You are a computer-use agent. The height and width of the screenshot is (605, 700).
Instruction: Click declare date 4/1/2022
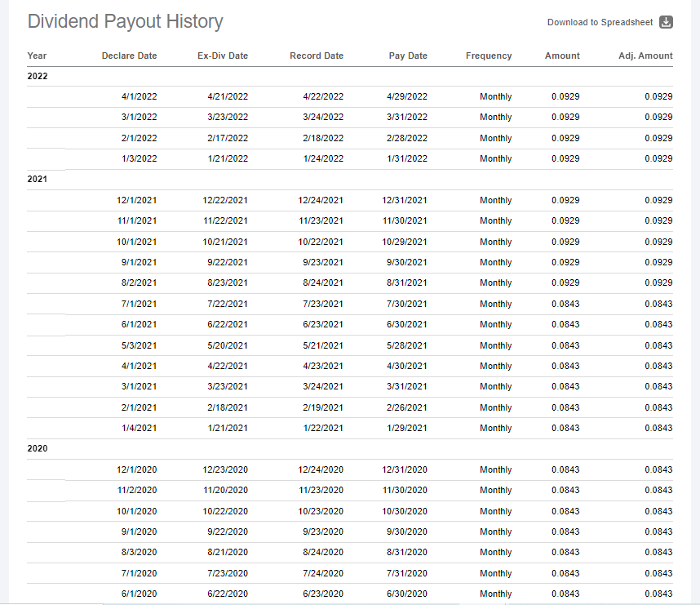click(139, 96)
